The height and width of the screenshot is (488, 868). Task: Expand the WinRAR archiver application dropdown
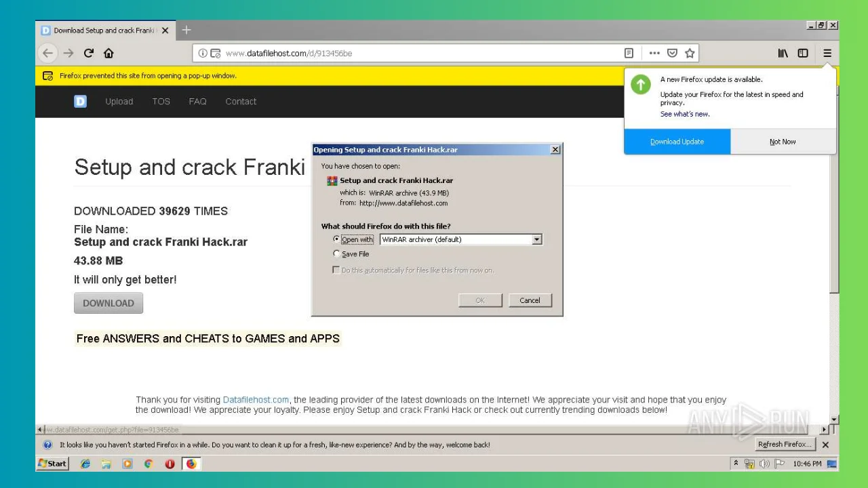click(x=537, y=239)
